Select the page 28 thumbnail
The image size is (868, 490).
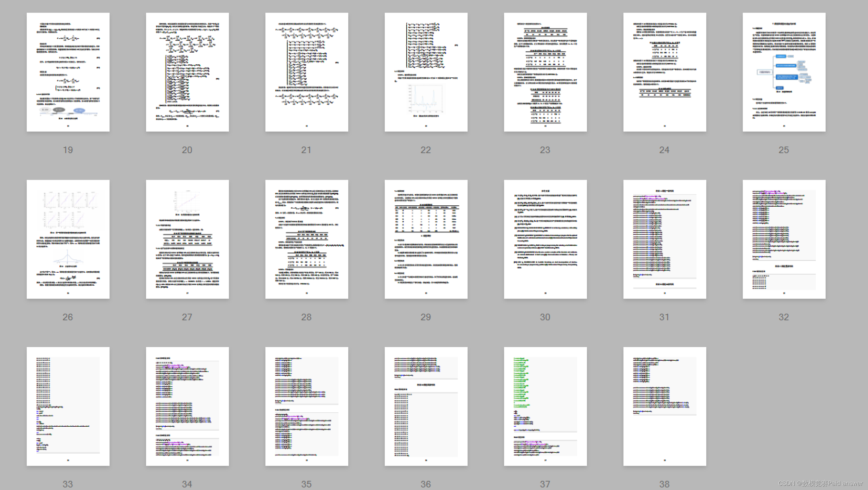pyautogui.click(x=306, y=239)
